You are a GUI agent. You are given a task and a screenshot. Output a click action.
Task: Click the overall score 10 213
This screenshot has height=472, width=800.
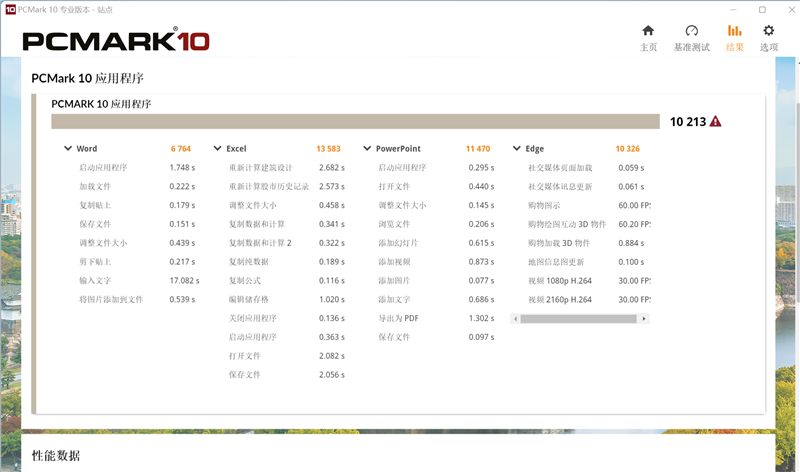click(688, 122)
